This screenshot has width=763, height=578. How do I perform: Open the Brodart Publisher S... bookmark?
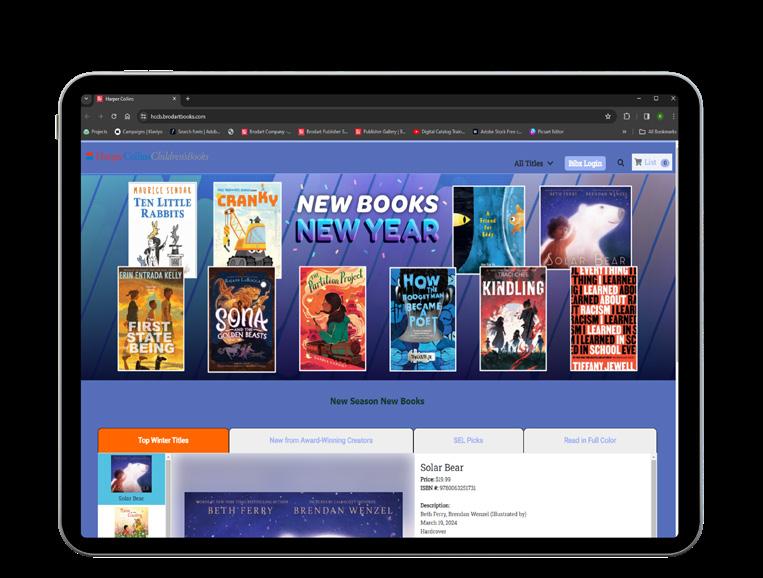point(323,132)
